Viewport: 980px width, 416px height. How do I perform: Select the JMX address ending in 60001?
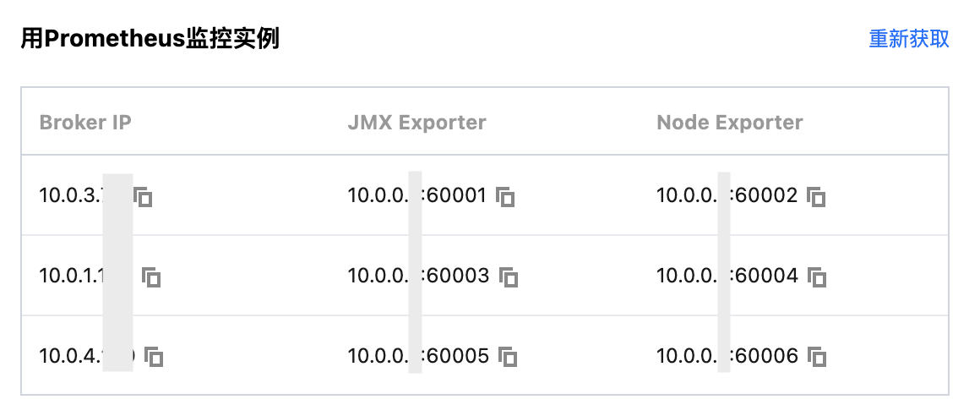point(416,196)
